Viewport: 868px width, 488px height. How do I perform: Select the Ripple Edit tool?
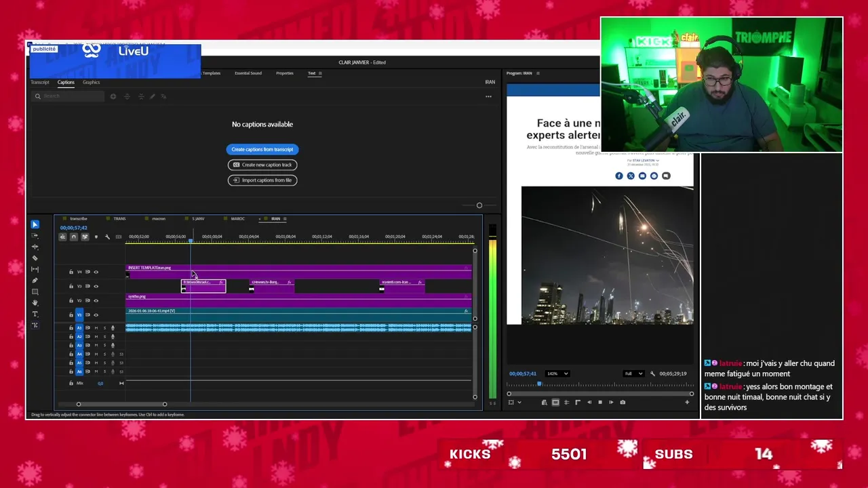(x=35, y=247)
